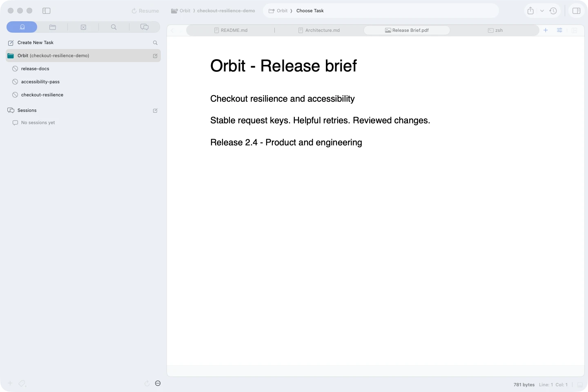Click the split editor icon in tab bar

click(x=574, y=30)
